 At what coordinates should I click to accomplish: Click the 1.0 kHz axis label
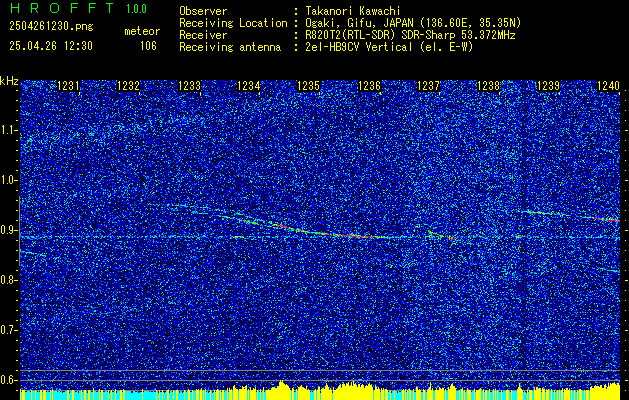pyautogui.click(x=8, y=180)
